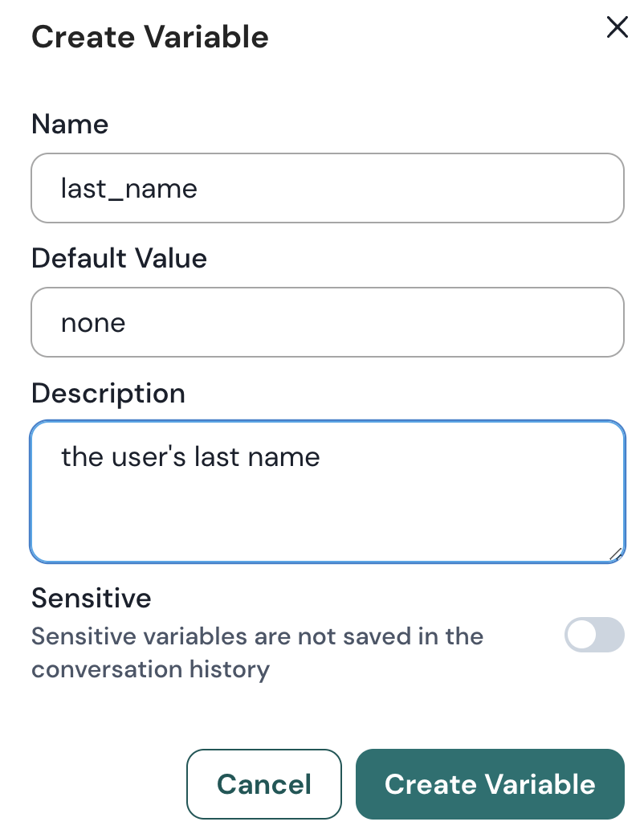Click the Default Value label

119,258
